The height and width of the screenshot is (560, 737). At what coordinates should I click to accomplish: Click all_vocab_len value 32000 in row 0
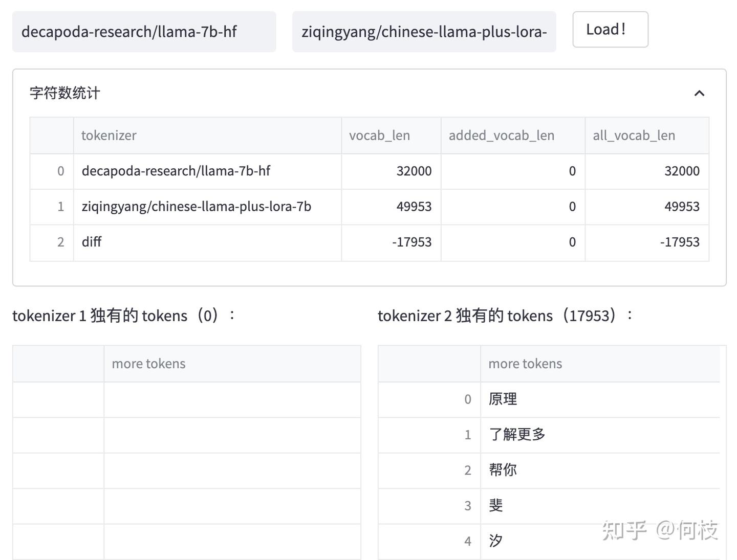647,171
